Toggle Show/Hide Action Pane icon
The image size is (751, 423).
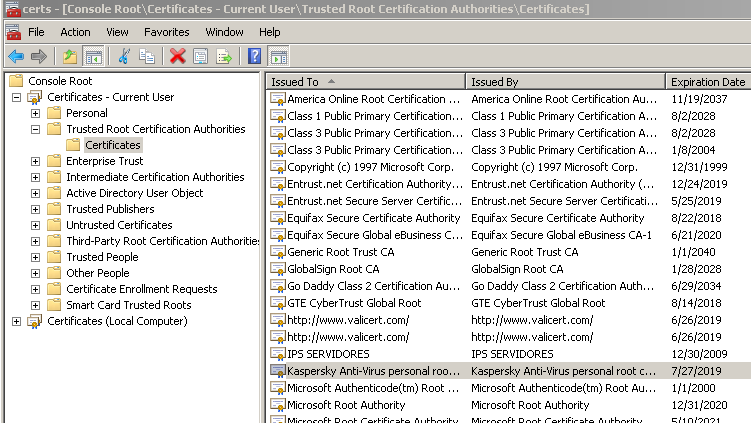[279, 57]
